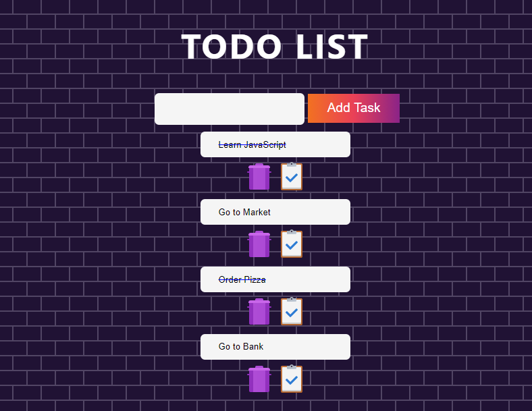Select the Learn JavaScript task card

coord(275,144)
